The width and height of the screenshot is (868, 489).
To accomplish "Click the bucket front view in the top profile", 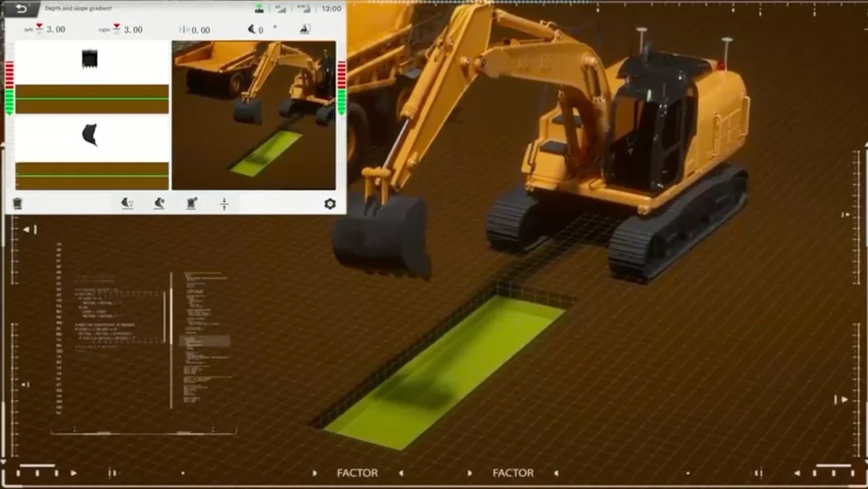I will (89, 58).
